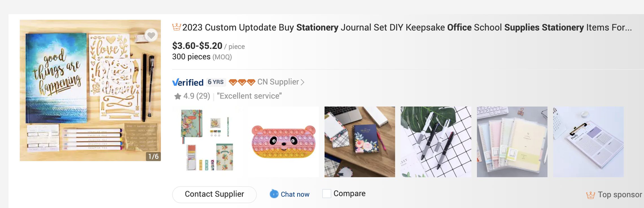Image resolution: width=644 pixels, height=208 pixels.
Task: Open the main journal set product image
Action: pyautogui.click(x=90, y=90)
